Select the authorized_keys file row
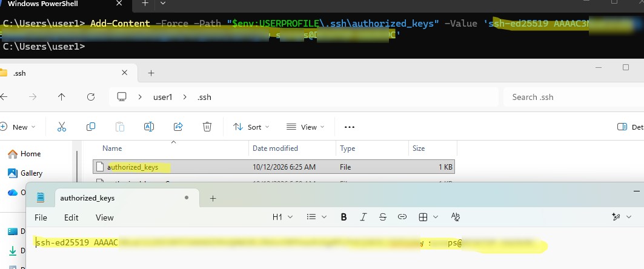The image size is (644, 269). (x=274, y=167)
